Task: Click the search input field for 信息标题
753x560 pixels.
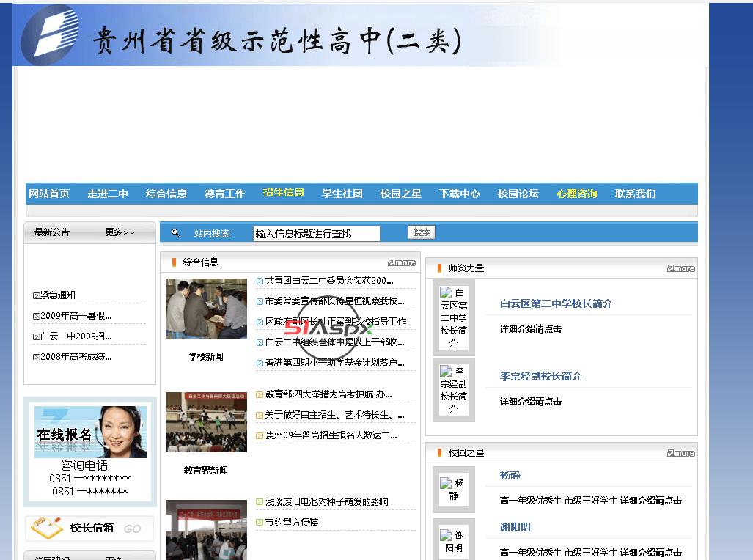Action: pyautogui.click(x=316, y=234)
